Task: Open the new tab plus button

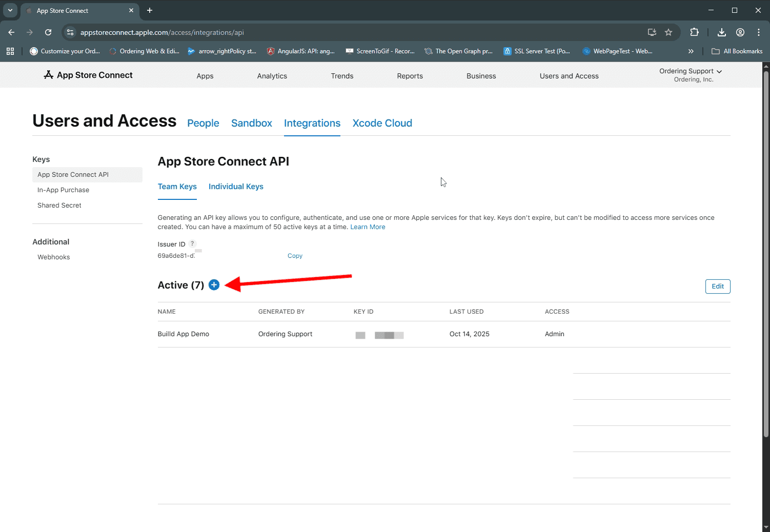Action: tap(150, 10)
